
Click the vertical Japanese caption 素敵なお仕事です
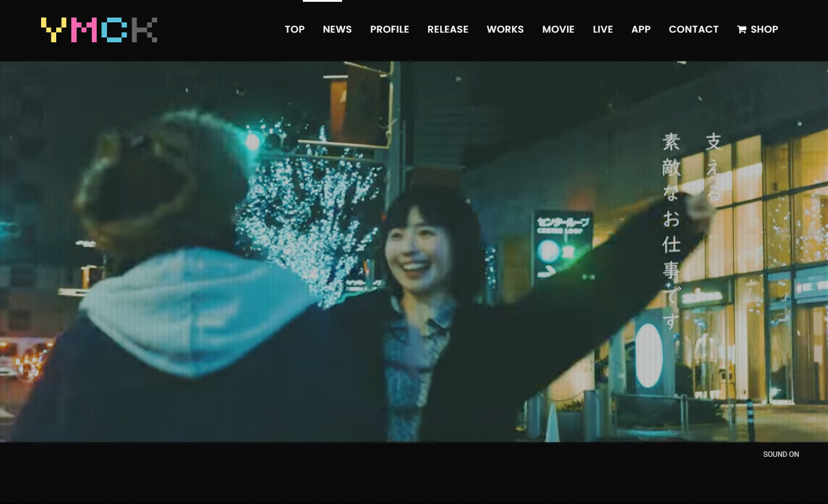671,230
